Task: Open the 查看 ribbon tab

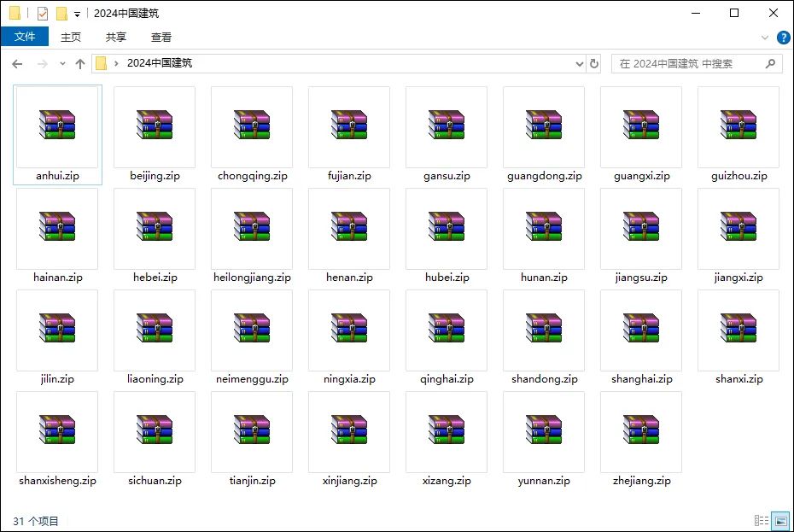Action: [x=161, y=37]
